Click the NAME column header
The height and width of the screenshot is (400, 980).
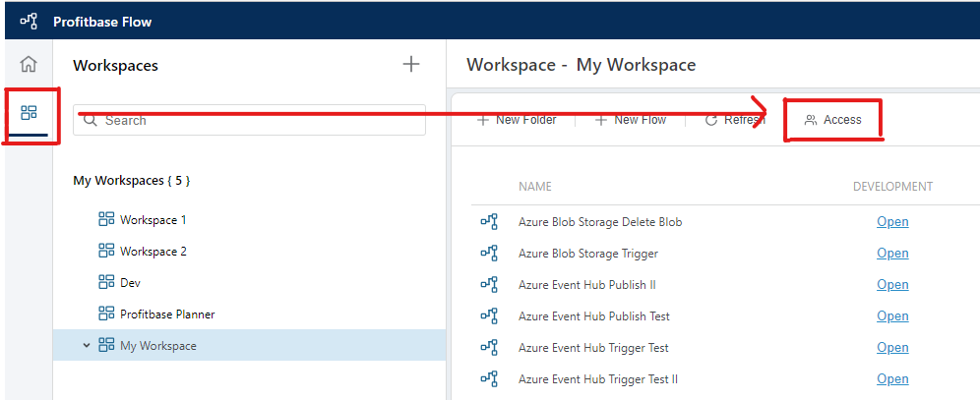click(535, 187)
